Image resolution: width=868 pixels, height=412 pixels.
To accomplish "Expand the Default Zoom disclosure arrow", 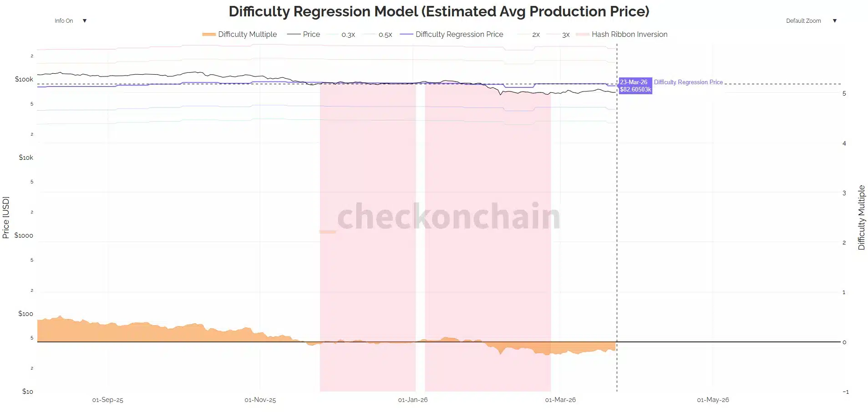I will click(834, 20).
